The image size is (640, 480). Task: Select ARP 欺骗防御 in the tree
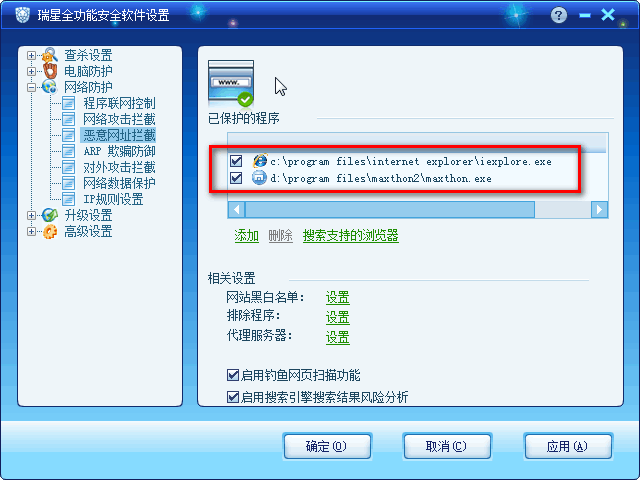pos(119,151)
